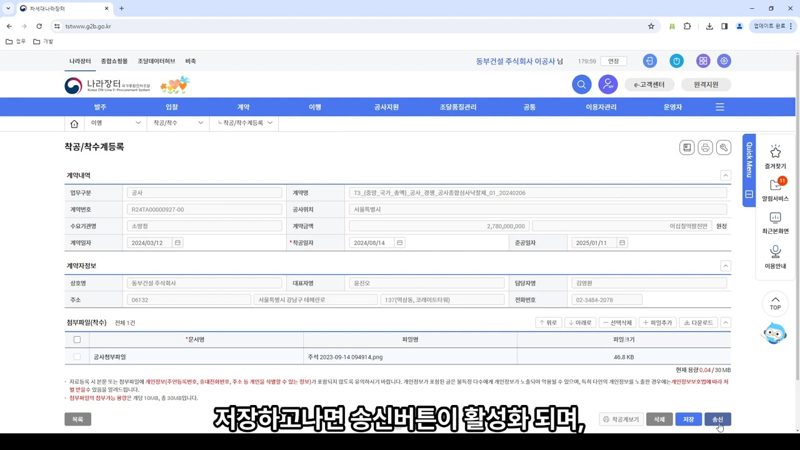Click the 다운로드 button
800x450 pixels.
click(698, 322)
